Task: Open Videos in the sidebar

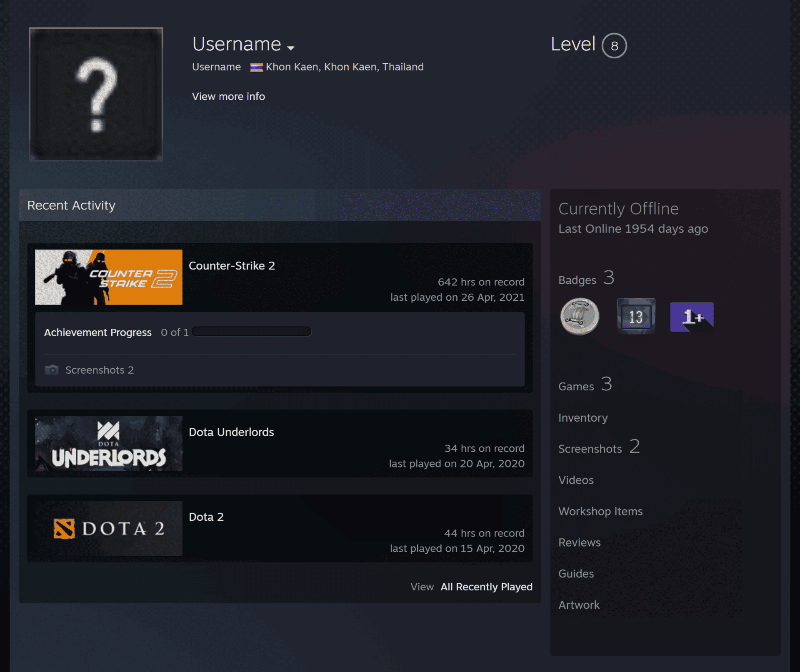Action: (576, 480)
